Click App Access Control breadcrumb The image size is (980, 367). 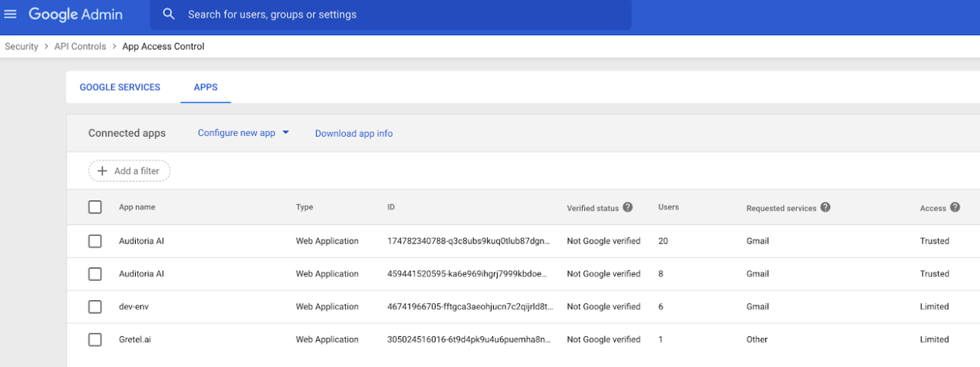pyautogui.click(x=163, y=46)
